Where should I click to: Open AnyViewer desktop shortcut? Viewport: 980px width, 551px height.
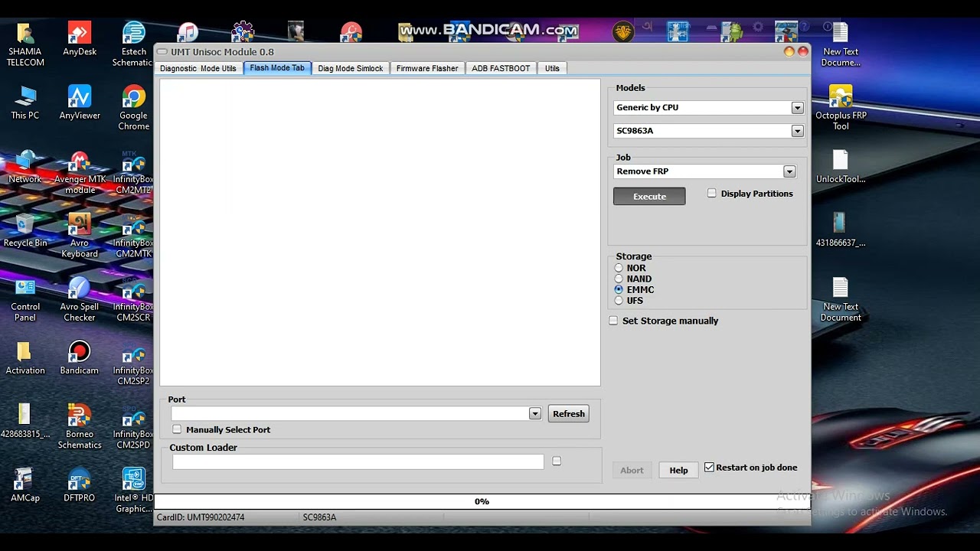pyautogui.click(x=80, y=98)
